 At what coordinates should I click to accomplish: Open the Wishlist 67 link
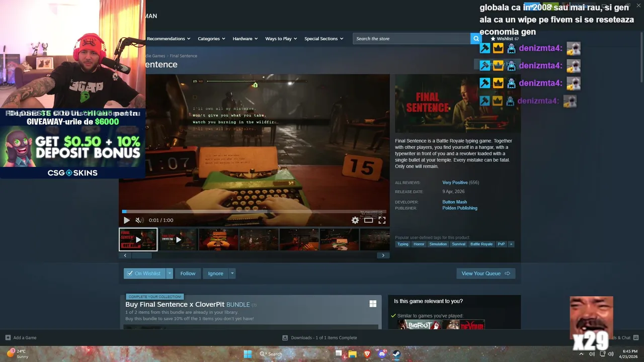(x=505, y=39)
